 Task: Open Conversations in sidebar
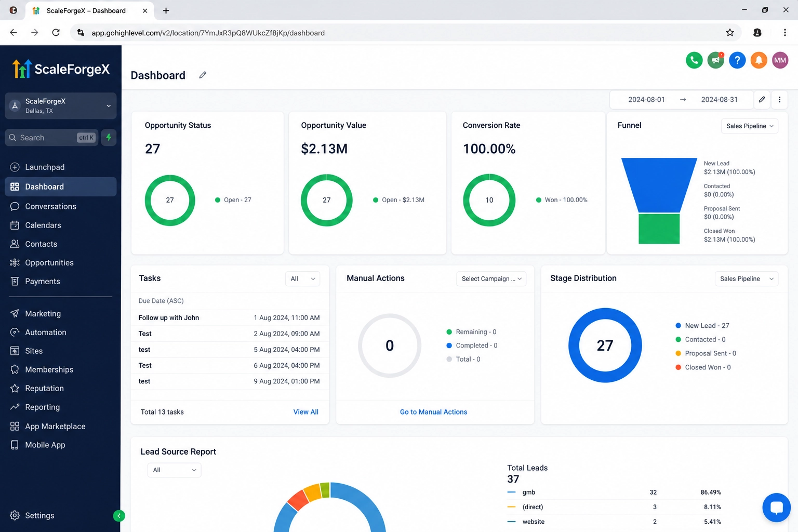pyautogui.click(x=60, y=206)
